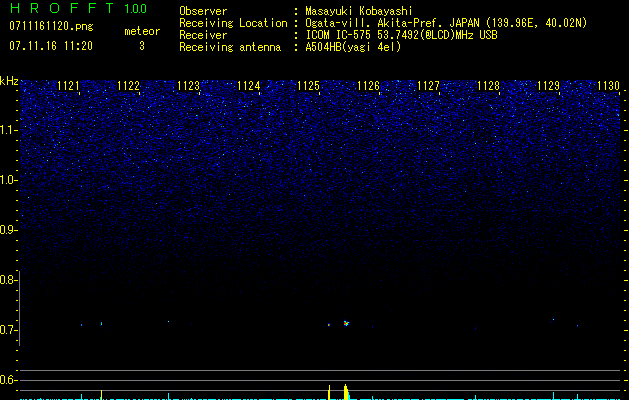The height and width of the screenshot is (400, 629).
Task: Click the 1126 time marker
Action: point(368,86)
